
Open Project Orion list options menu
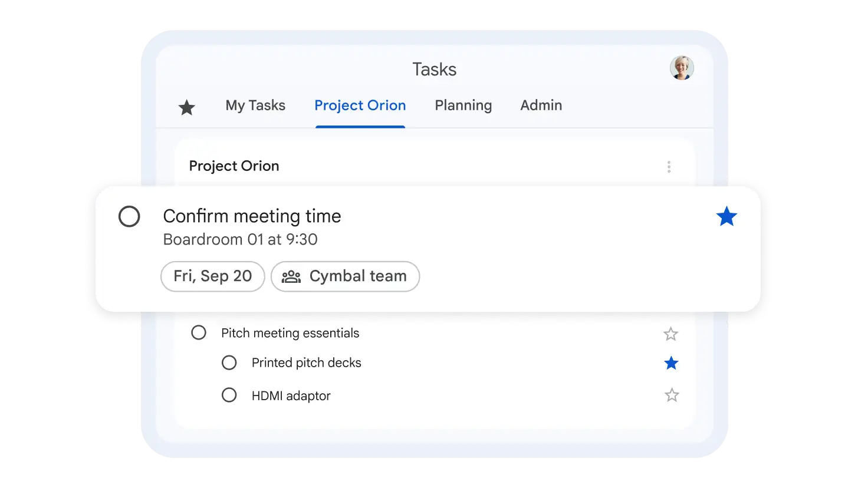669,167
